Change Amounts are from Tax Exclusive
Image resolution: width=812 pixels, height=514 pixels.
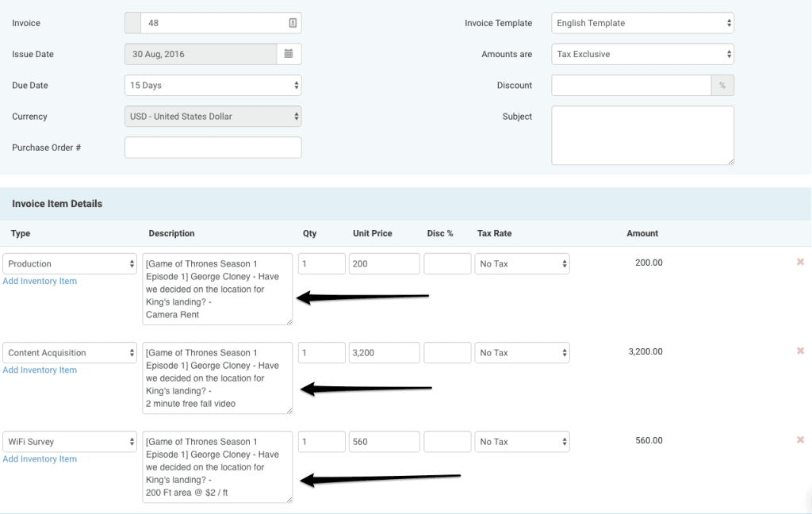[642, 54]
